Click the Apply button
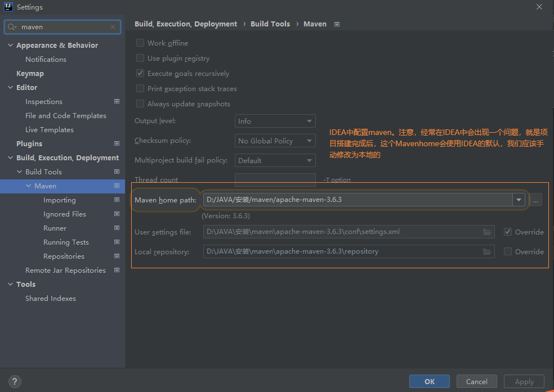554x392 pixels. [524, 381]
